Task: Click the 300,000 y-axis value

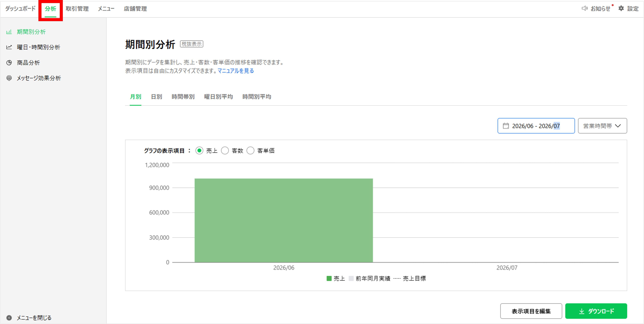Action: [x=159, y=238]
